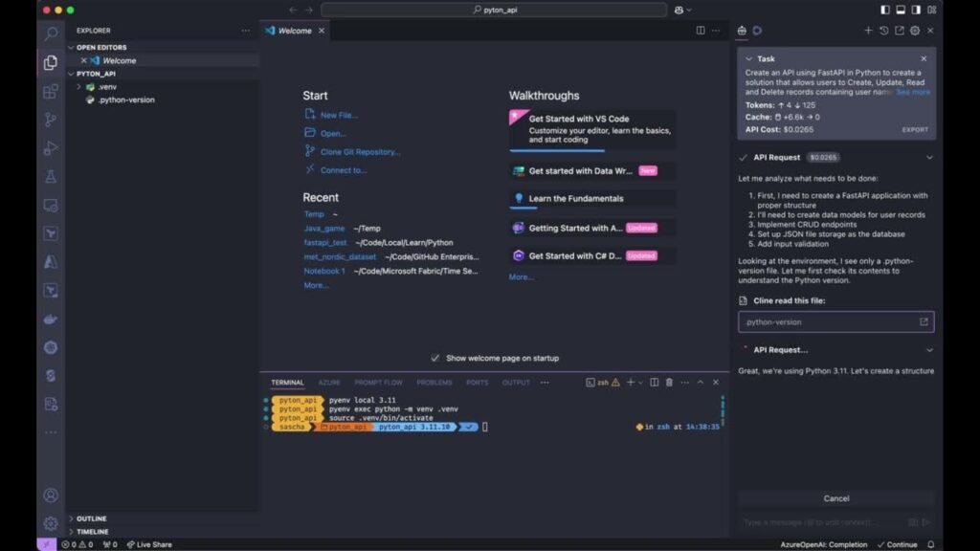Open Cline settings gear
This screenshot has width=980, height=551.
click(x=915, y=31)
